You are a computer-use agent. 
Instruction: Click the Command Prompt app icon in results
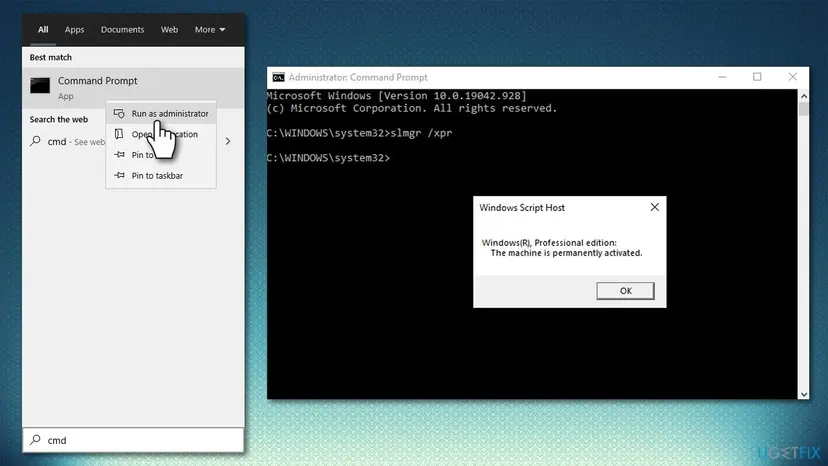point(40,86)
